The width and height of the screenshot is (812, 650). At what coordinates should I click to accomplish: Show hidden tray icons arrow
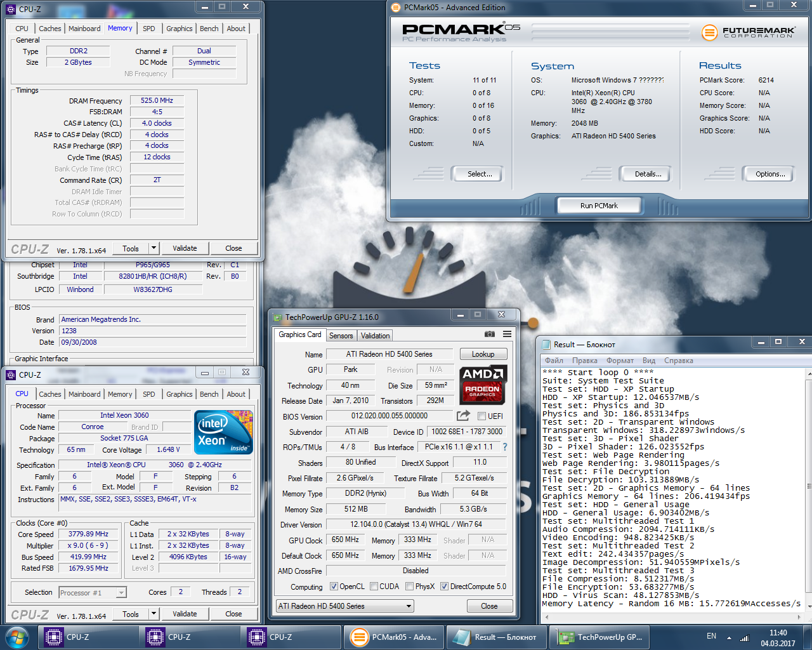click(x=729, y=638)
